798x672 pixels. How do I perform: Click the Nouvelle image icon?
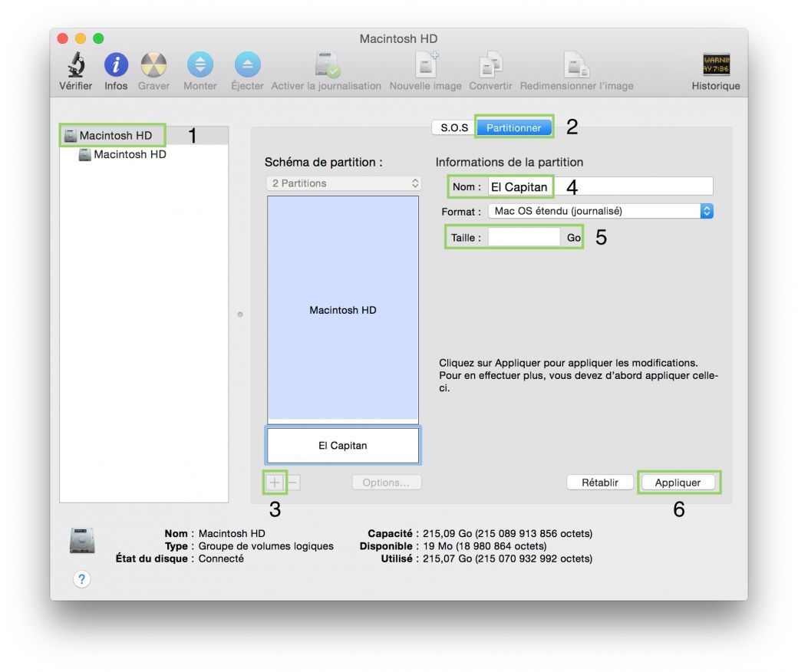click(427, 64)
